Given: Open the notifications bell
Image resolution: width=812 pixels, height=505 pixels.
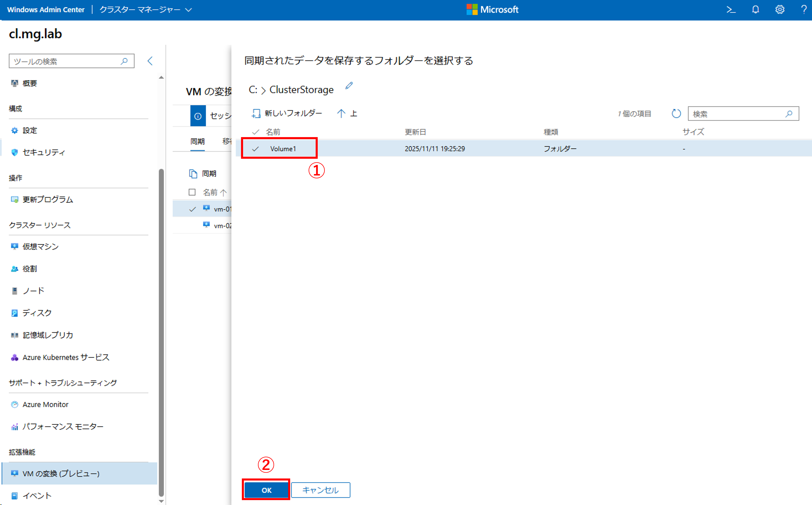Looking at the screenshot, I should pos(755,10).
